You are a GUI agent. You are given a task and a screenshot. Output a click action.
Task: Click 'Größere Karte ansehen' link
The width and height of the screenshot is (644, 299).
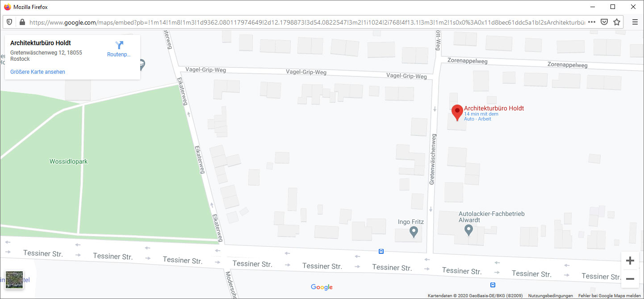pos(38,72)
